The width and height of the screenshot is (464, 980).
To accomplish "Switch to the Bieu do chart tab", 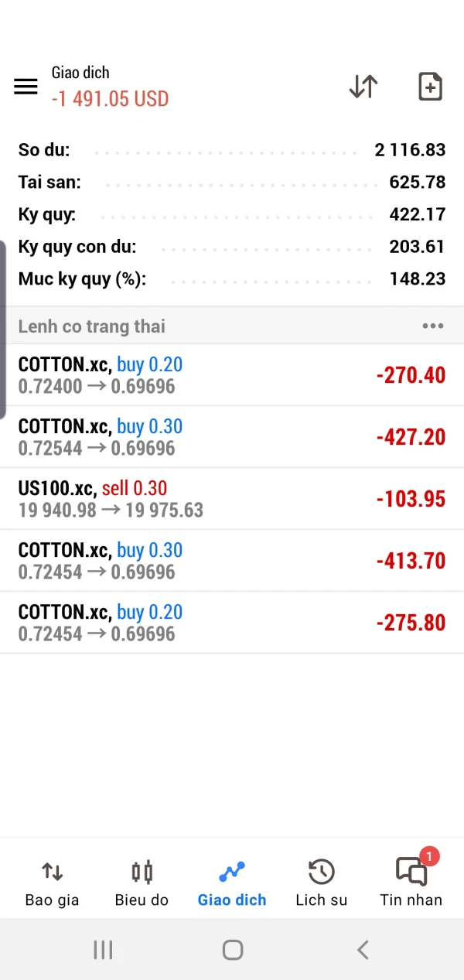I will pos(142,883).
